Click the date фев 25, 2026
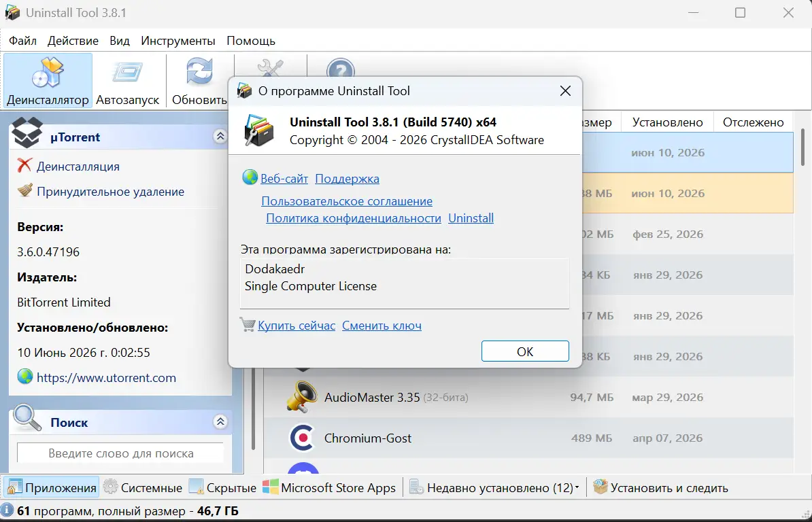 coord(668,234)
